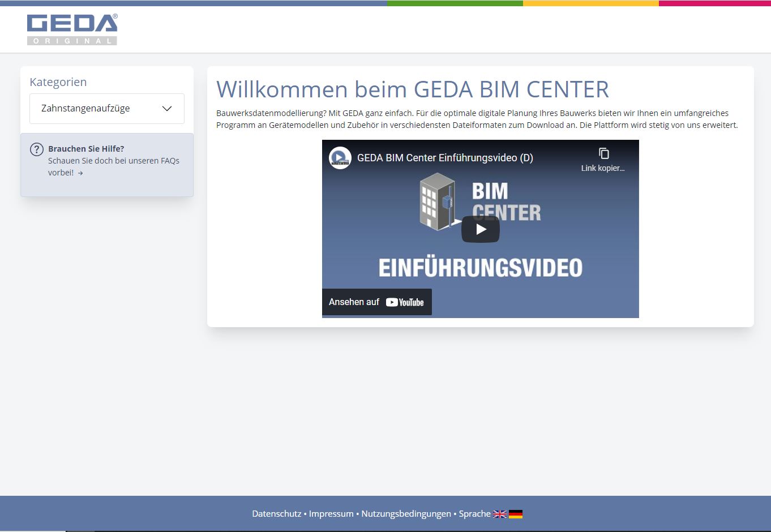Switch language using the German flag icon
Screen dimensions: 771x532
[x=516, y=514]
